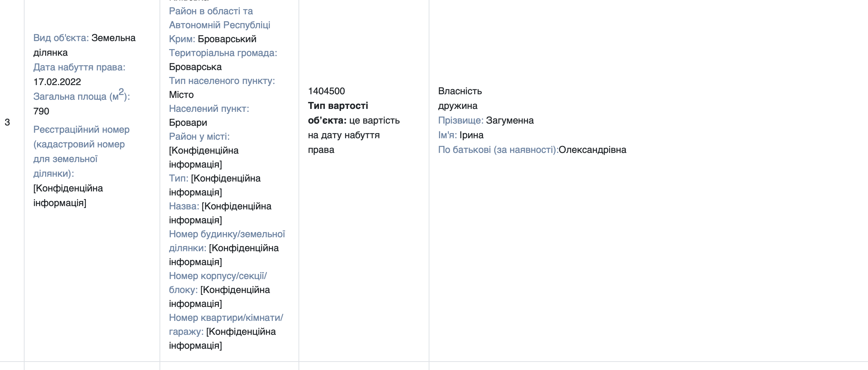Viewport: 868px width, 370px height.
Task: Select the district value 'Броварський'
Action: pos(227,39)
